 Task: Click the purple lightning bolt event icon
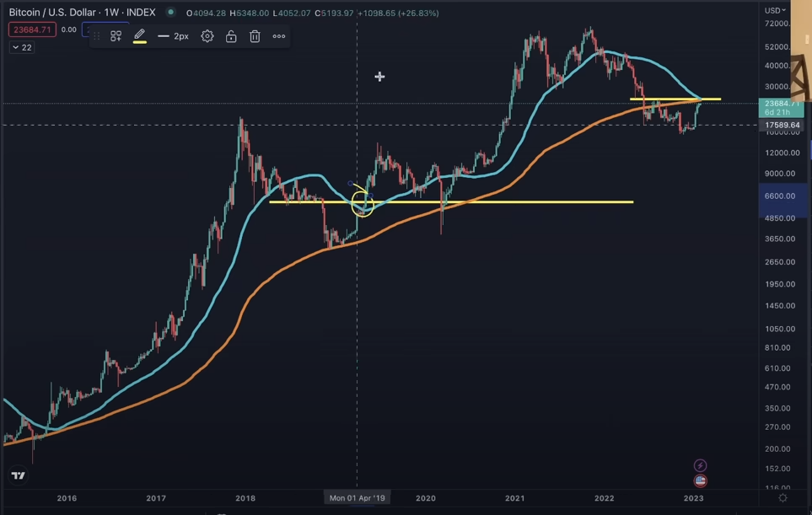[700, 465]
